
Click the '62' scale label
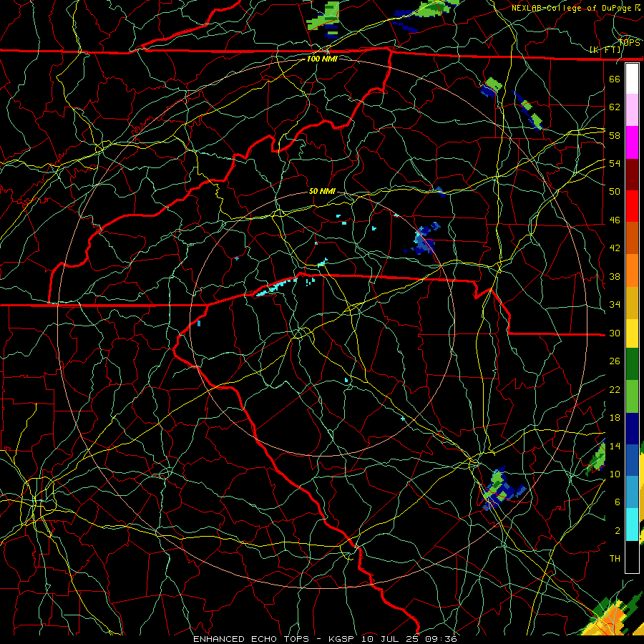coord(615,107)
